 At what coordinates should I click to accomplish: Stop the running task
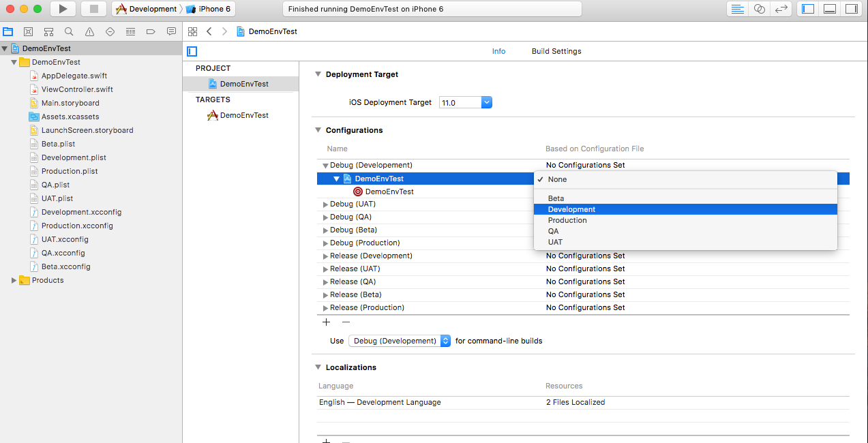(x=93, y=9)
